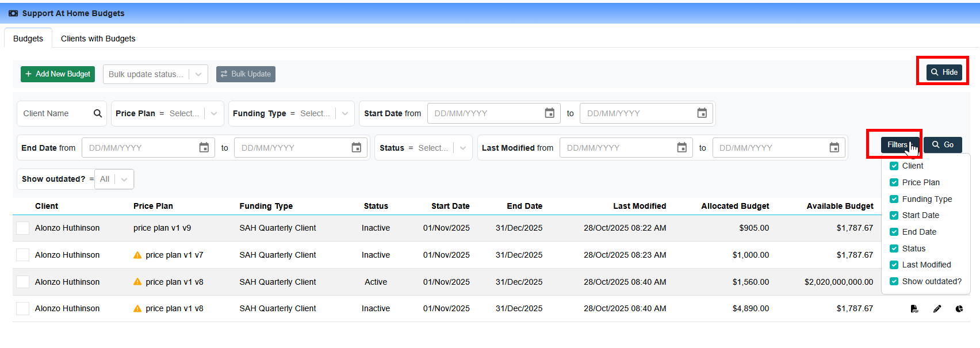Screen dimensions: 980x348
Task: Select the Budgets tab
Action: coord(28,39)
